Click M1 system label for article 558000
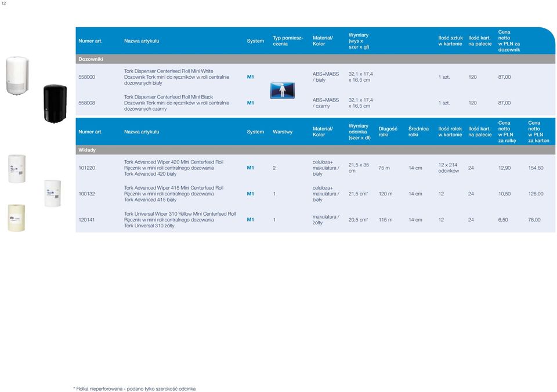The height and width of the screenshot is (392, 557). (251, 77)
